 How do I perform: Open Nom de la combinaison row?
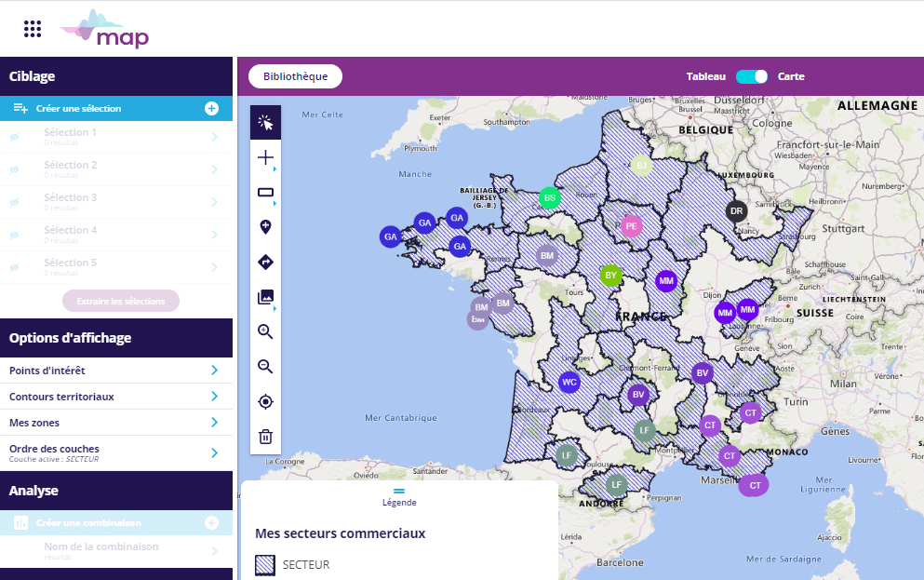(x=116, y=550)
